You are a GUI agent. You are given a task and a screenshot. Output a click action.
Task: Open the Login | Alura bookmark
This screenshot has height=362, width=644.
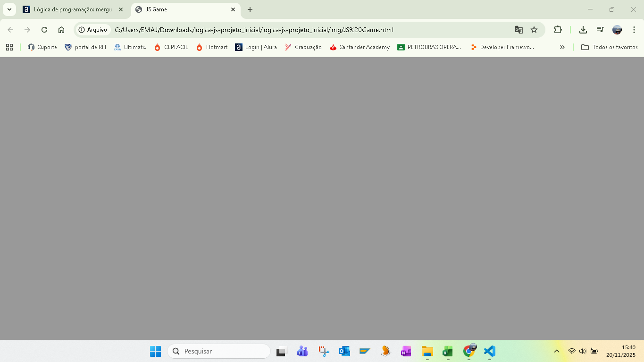pyautogui.click(x=256, y=47)
